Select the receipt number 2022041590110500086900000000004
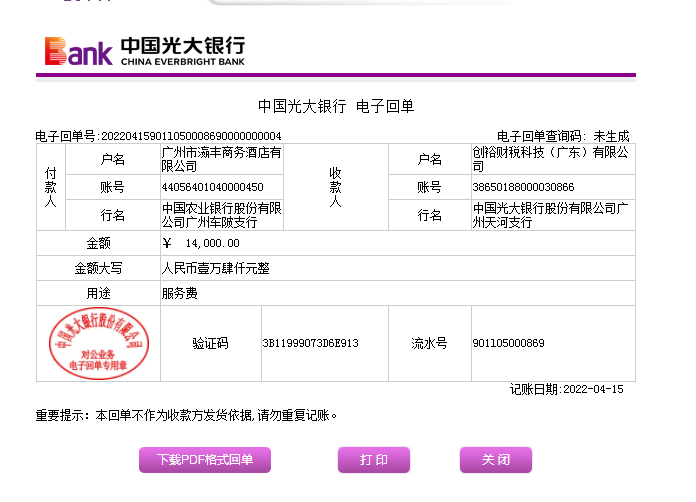Image resolution: width=696 pixels, height=502 pixels. pyautogui.click(x=191, y=136)
